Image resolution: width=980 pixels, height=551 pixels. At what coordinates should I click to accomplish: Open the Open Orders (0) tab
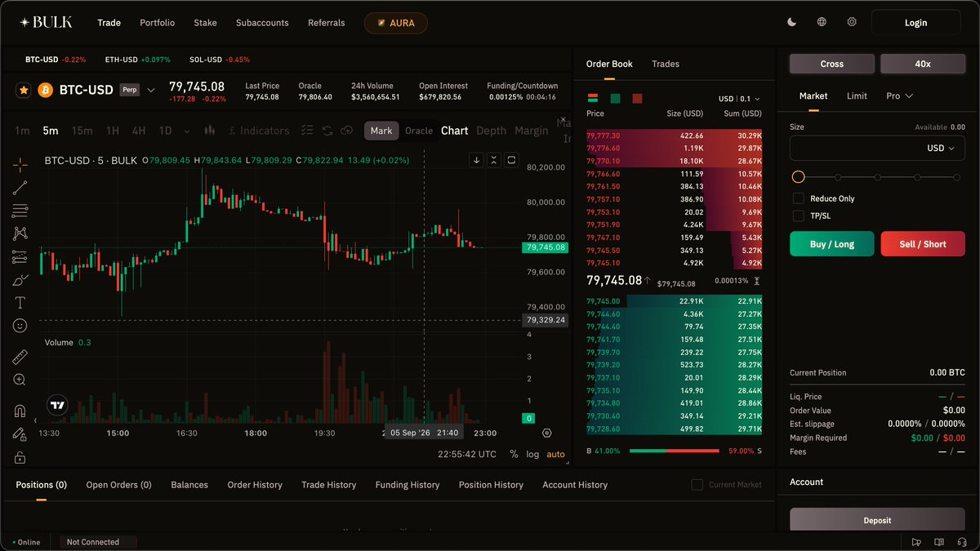click(x=118, y=485)
